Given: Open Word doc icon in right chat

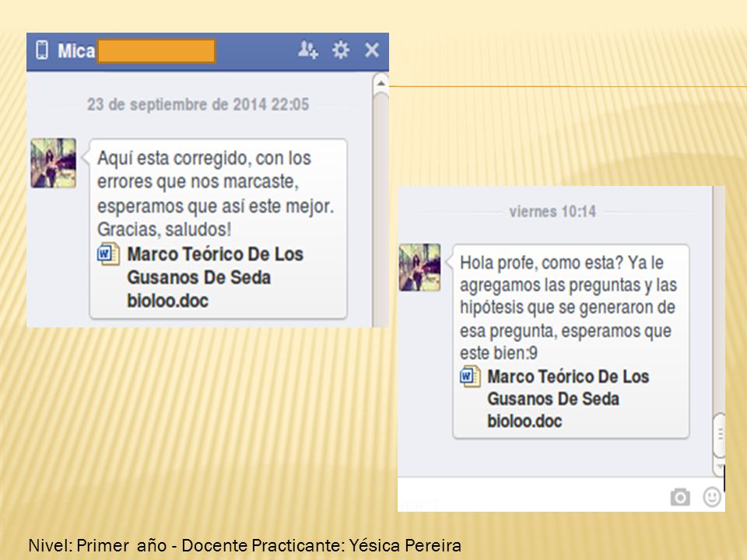Looking at the screenshot, I should point(470,376).
